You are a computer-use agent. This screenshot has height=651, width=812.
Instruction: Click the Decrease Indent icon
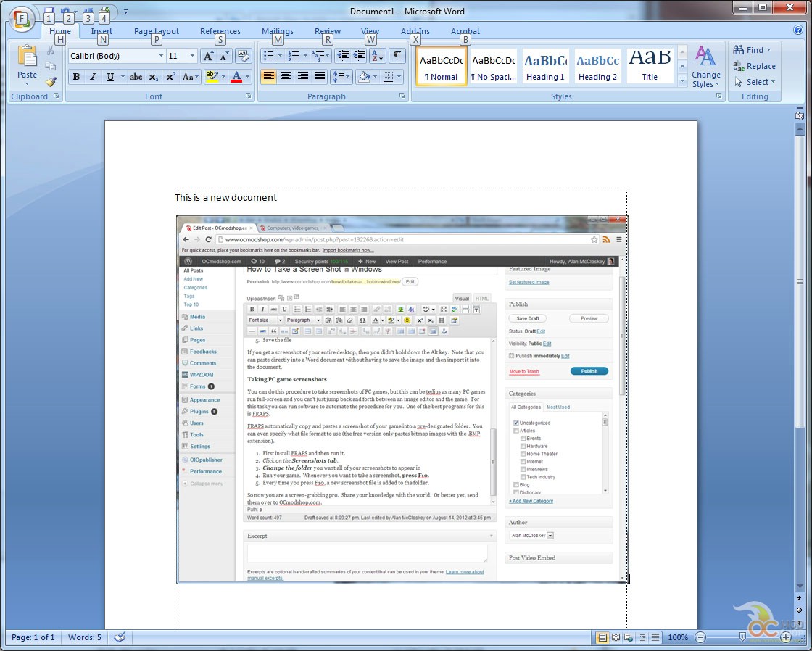pyautogui.click(x=343, y=56)
